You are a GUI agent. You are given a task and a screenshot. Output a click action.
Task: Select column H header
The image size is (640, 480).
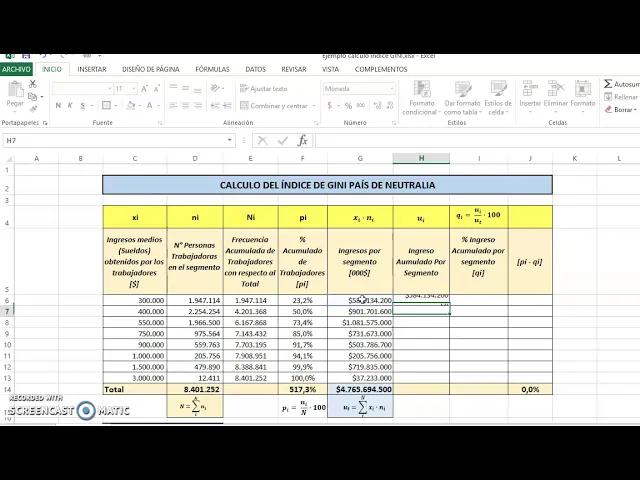(421, 158)
